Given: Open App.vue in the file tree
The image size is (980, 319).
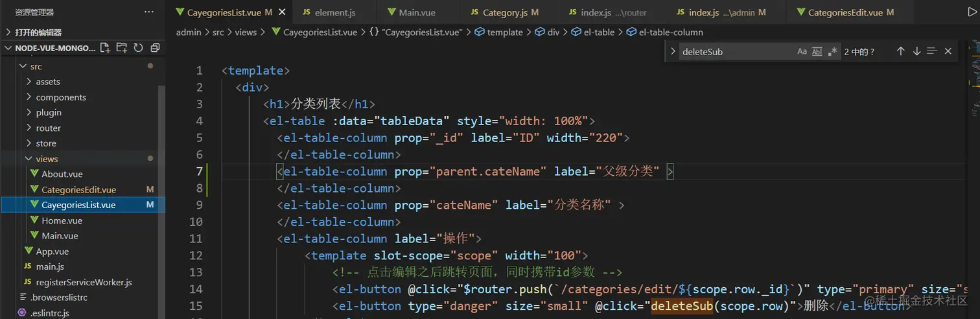Looking at the screenshot, I should pos(82,251).
